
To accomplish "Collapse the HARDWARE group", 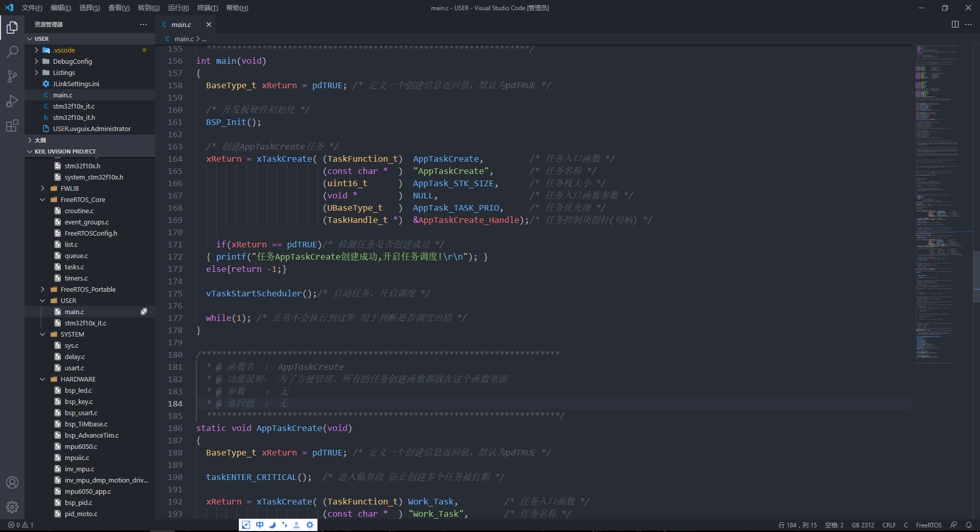I will pos(42,379).
